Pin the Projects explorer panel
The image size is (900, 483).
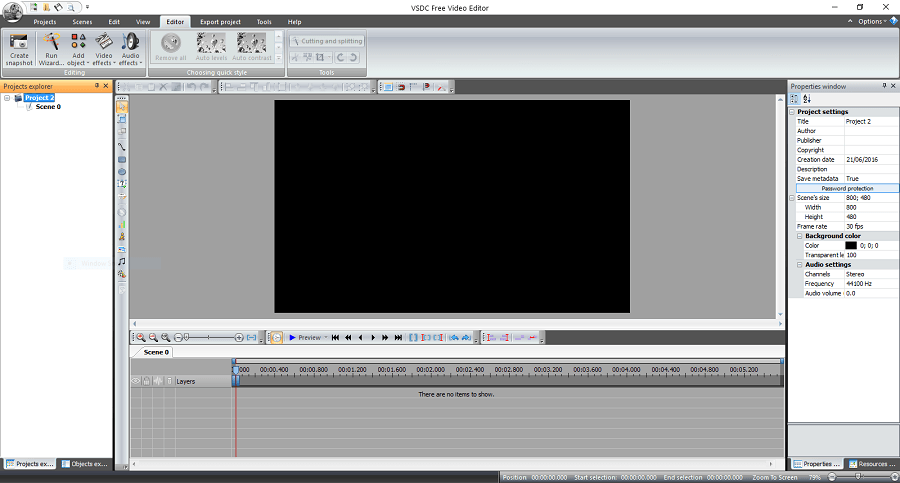coord(97,86)
